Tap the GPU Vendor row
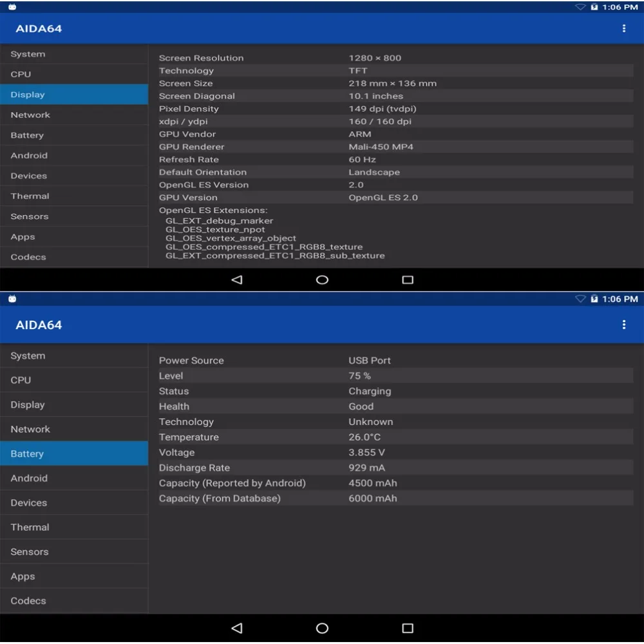The width and height of the screenshot is (644, 644). click(396, 135)
